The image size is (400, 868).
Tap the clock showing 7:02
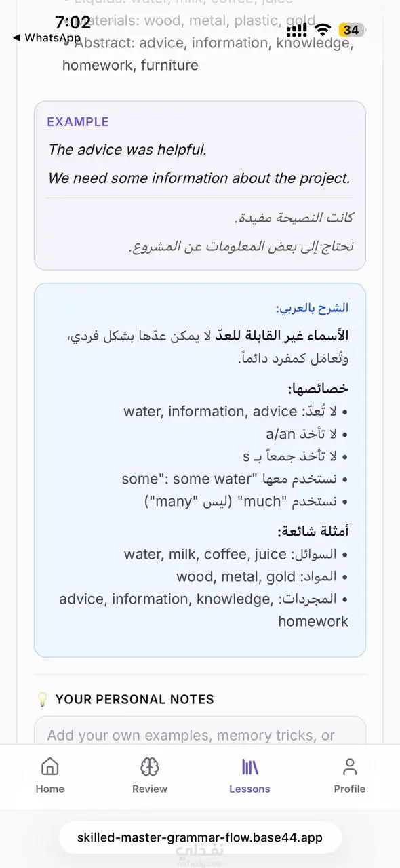73,22
